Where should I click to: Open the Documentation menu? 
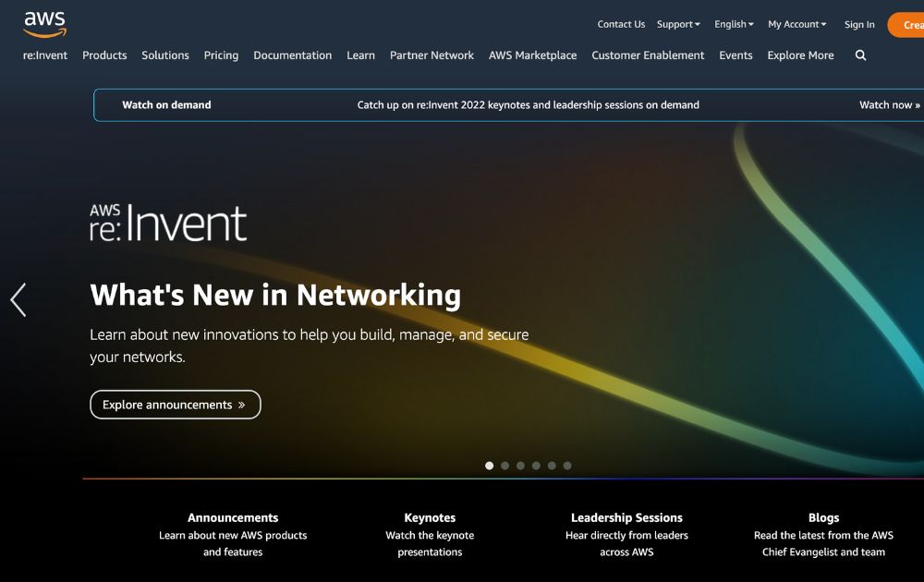[x=292, y=55]
